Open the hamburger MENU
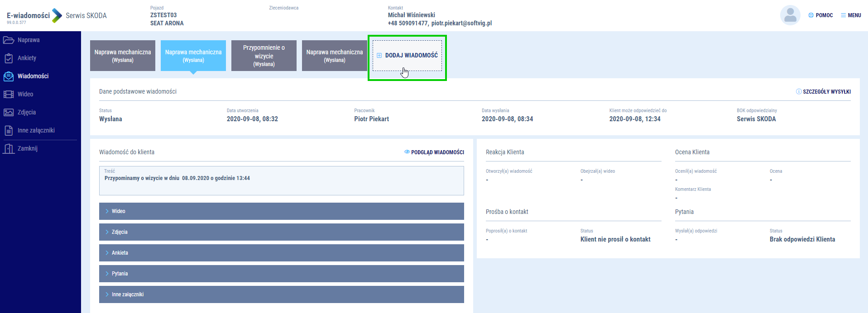The width and height of the screenshot is (868, 313). pos(851,15)
